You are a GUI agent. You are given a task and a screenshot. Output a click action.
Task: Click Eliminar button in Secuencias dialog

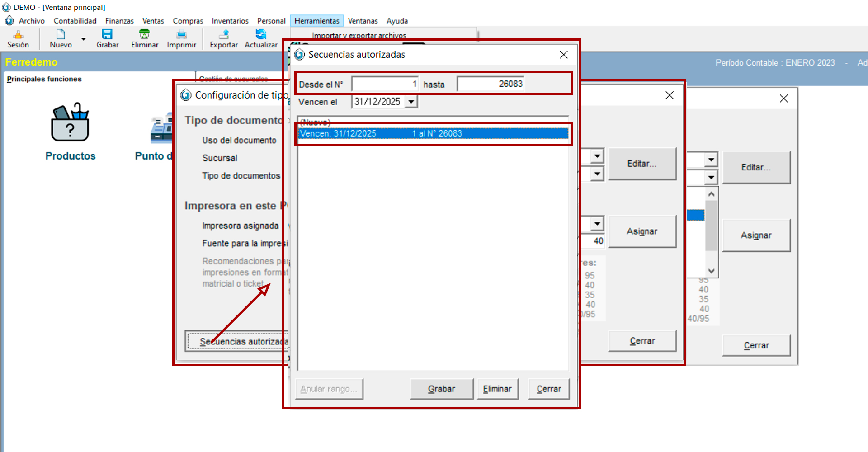tap(497, 389)
